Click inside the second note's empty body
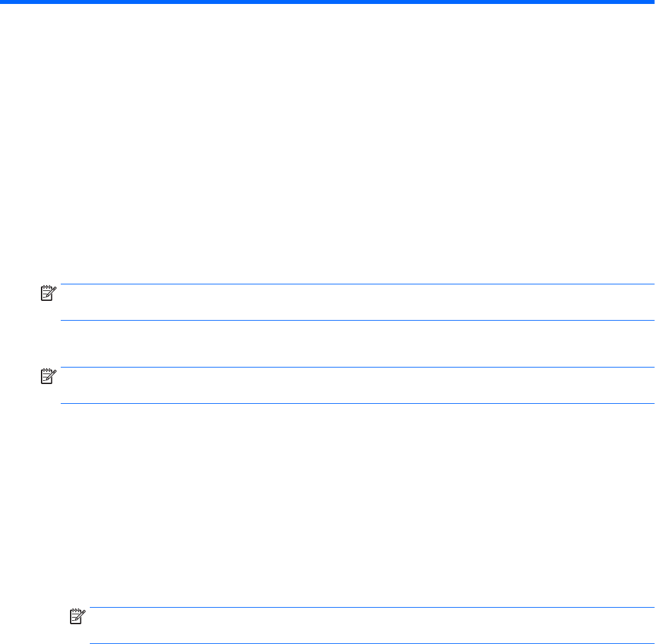This screenshot has height=644, width=655. pyautogui.click(x=357, y=386)
